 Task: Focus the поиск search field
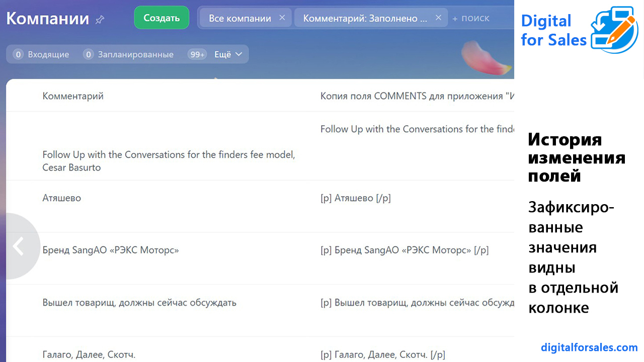point(475,18)
